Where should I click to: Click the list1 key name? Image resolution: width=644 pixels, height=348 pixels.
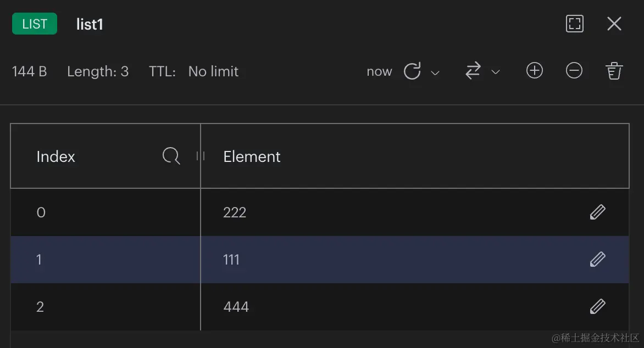coord(90,24)
